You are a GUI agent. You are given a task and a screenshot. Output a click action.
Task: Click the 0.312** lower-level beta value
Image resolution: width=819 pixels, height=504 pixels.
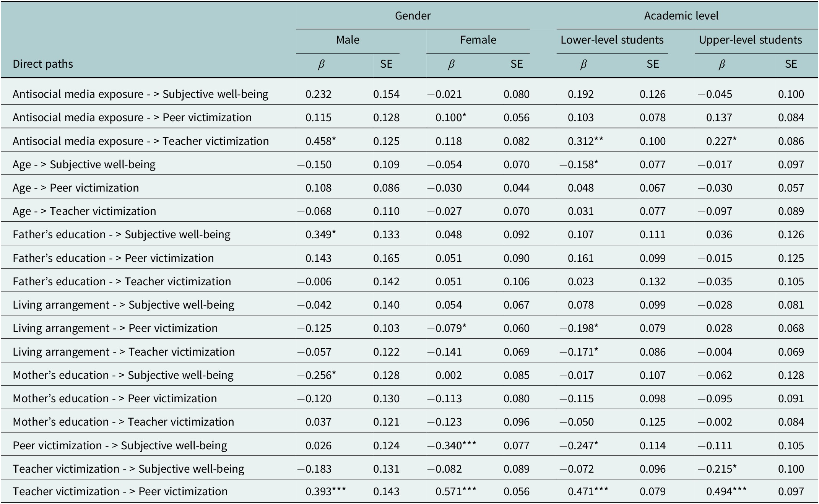585,141
